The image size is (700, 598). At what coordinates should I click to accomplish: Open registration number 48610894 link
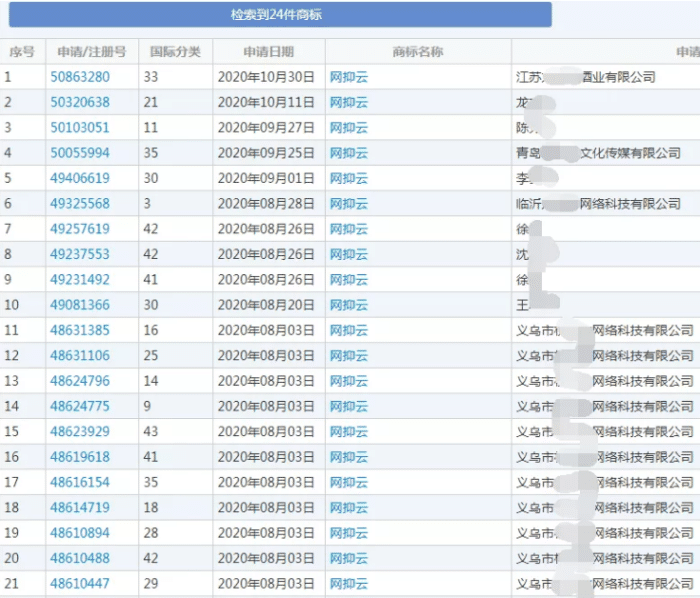click(80, 533)
